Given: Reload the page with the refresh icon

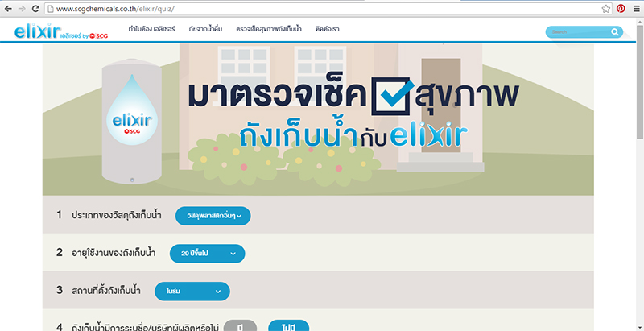Looking at the screenshot, I should 35,8.
